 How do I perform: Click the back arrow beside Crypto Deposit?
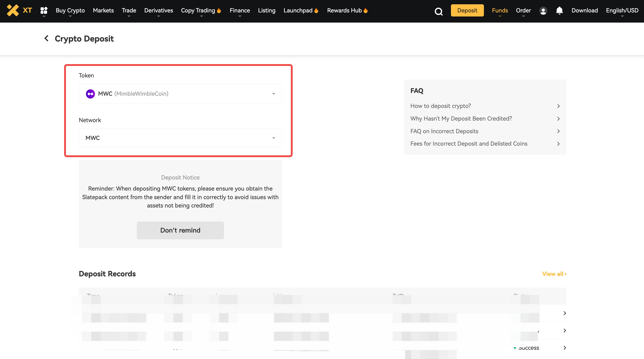[47, 38]
